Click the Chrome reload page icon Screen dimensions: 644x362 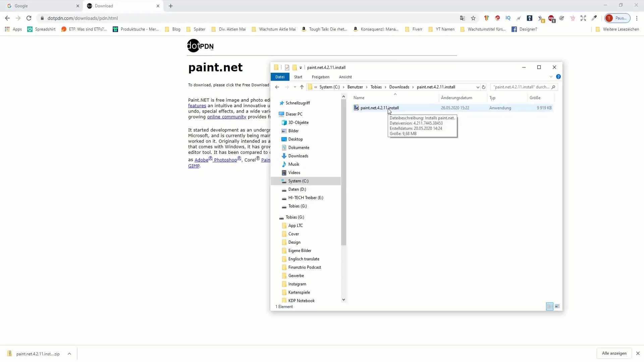29,18
